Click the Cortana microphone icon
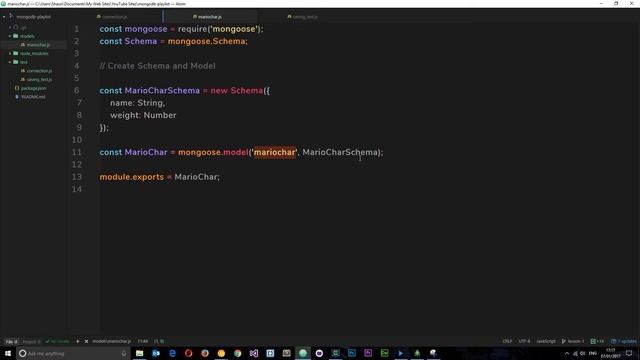 (124, 353)
